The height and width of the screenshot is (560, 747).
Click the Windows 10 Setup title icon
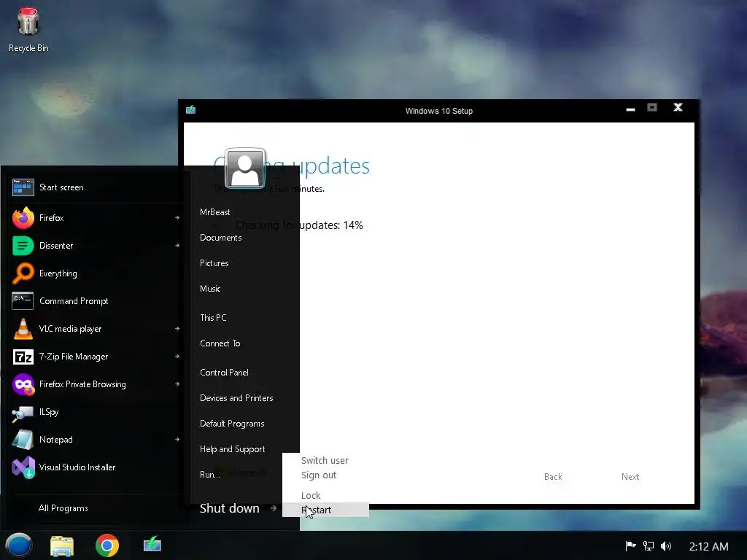191,110
